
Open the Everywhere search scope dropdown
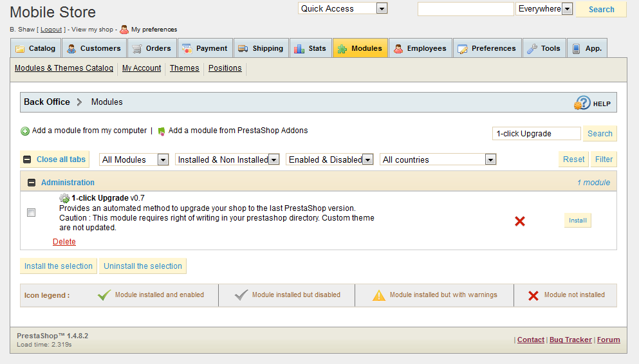tap(544, 8)
